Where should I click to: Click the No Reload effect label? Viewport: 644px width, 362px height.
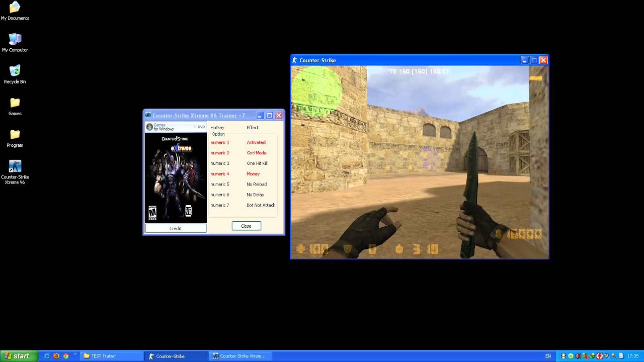(257, 185)
